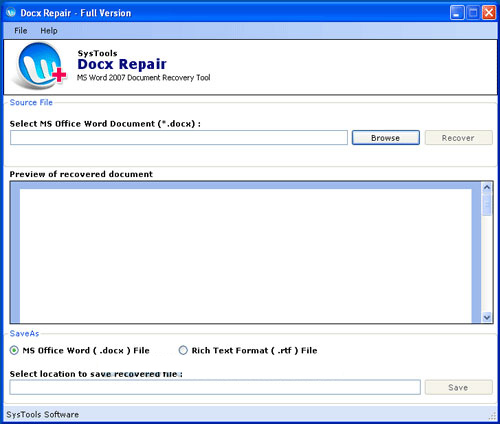Click the disabled Recover button

[x=458, y=138]
